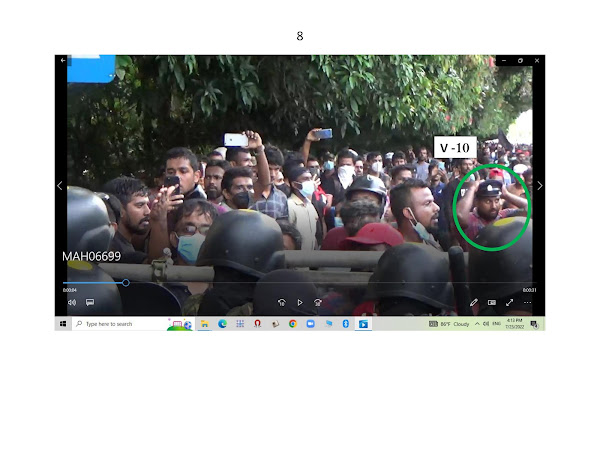This screenshot has width=600, height=464.
Task: Switch to mini view mode icon
Action: point(492,303)
